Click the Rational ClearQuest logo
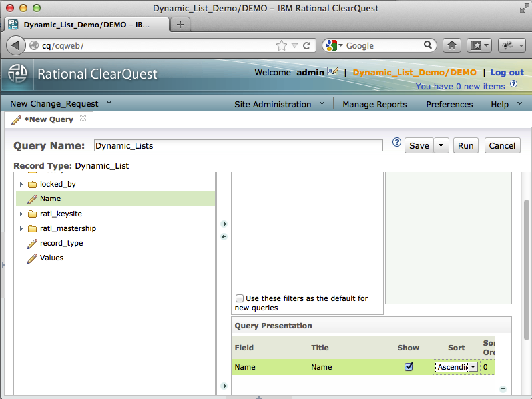Screen dimensions: 532x399 (17, 74)
